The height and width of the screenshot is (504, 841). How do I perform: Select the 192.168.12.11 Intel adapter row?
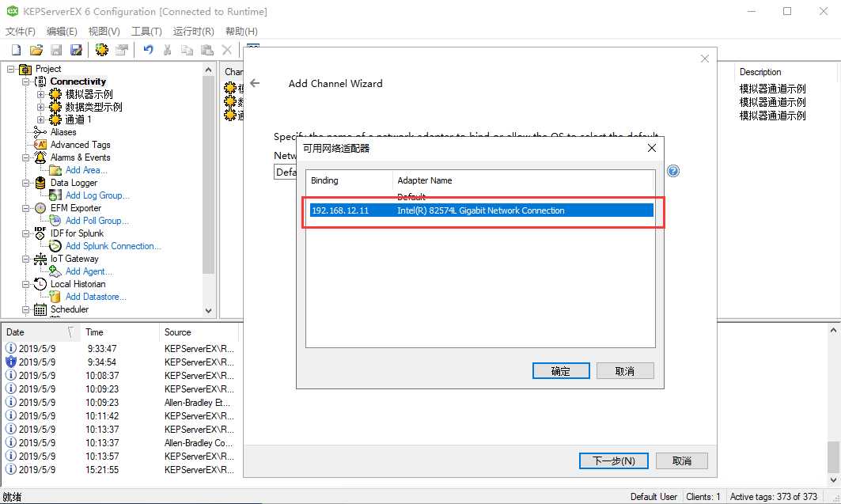click(481, 210)
